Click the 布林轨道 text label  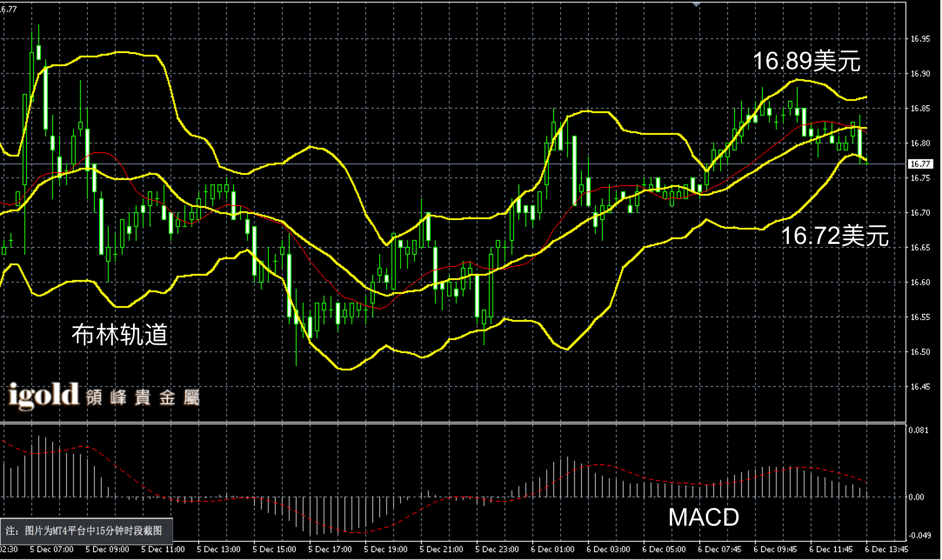[x=120, y=335]
